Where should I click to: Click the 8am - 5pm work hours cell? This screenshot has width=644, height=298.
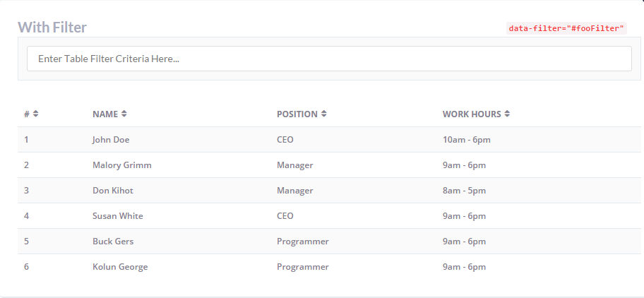[464, 191]
